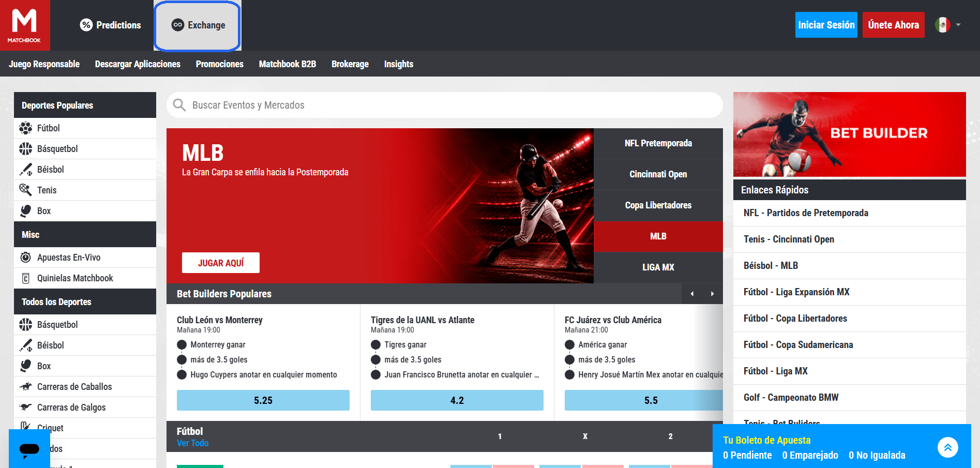Viewport: 980px width, 468px height.
Task: Select Tenis racket icon
Action: (x=25, y=190)
